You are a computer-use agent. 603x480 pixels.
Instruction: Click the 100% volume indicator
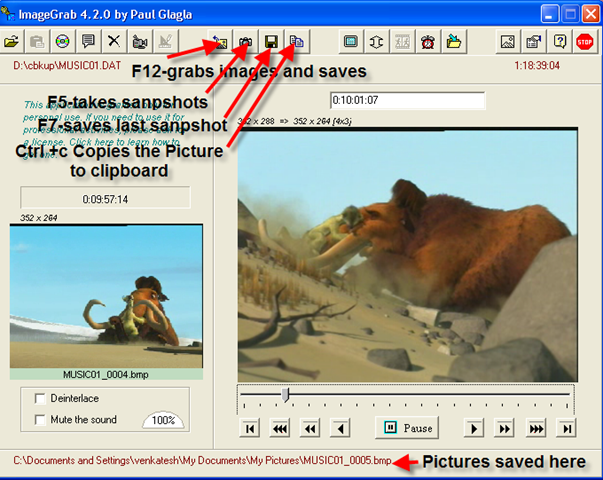pos(163,420)
